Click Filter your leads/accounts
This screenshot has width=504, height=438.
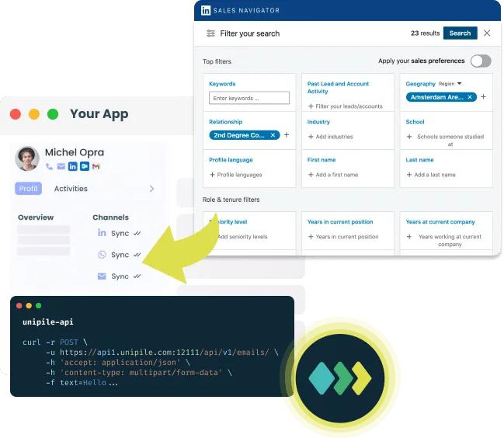[346, 106]
